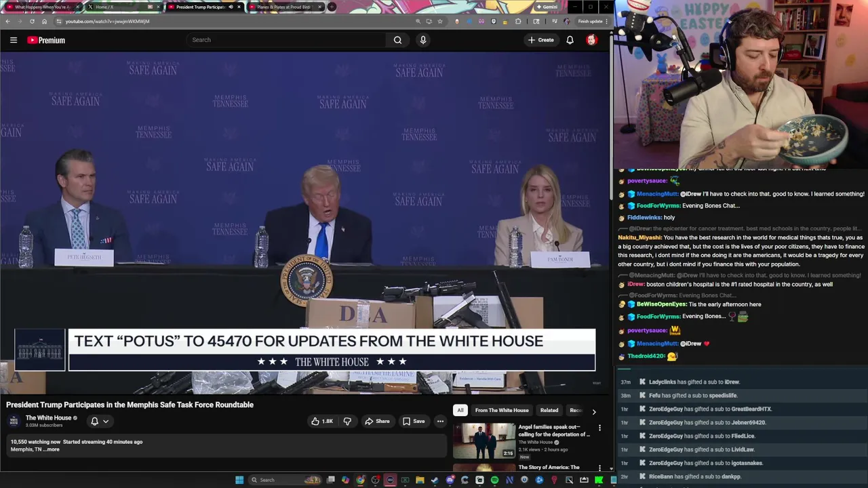Toggle White House channel notification bell dropdown
This screenshot has width=868, height=488.
100,421
